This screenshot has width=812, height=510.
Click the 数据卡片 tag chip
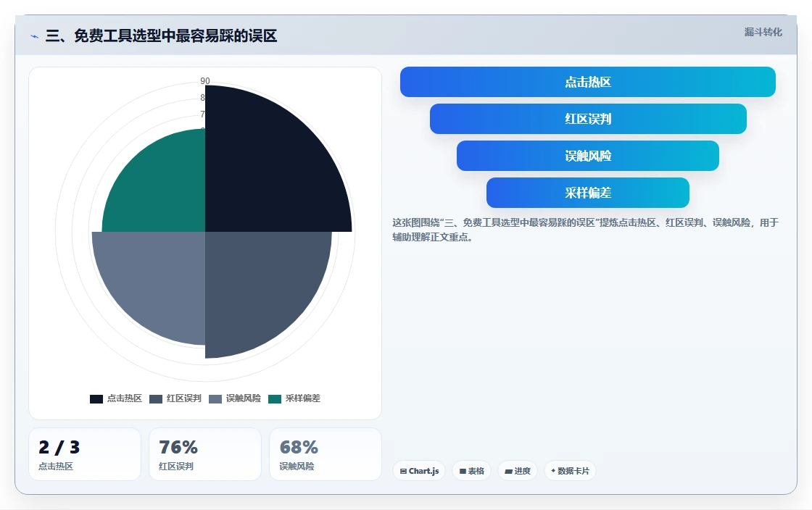point(570,471)
